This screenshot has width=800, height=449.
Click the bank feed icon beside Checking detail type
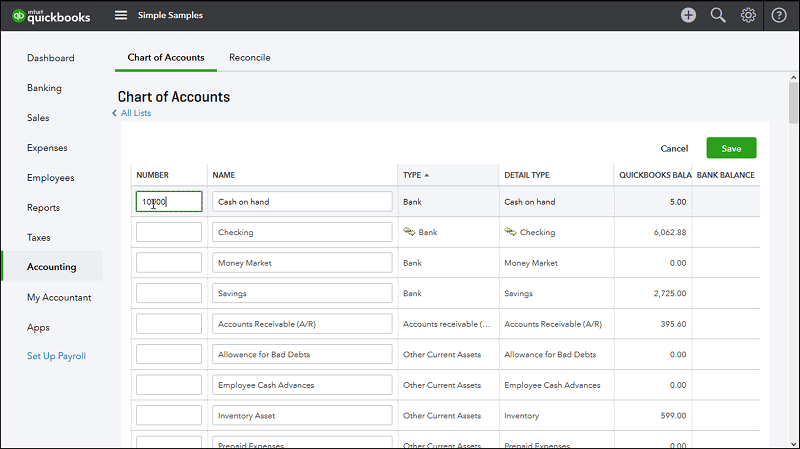click(511, 232)
